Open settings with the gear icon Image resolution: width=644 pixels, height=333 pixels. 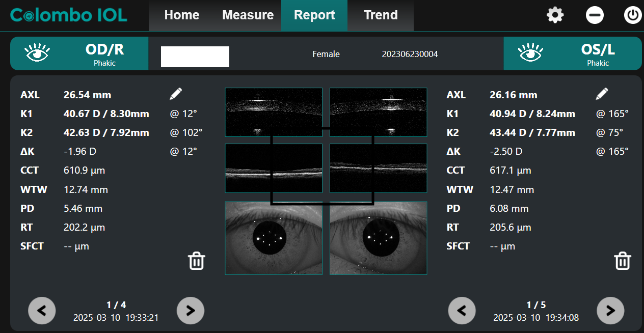[x=555, y=15]
